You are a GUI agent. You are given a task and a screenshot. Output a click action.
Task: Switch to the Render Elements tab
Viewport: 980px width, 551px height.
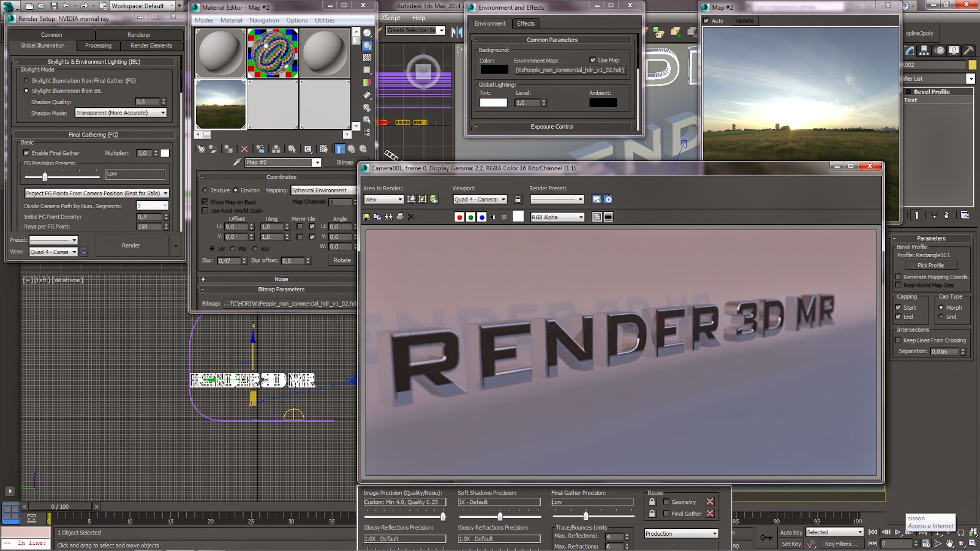pos(151,45)
